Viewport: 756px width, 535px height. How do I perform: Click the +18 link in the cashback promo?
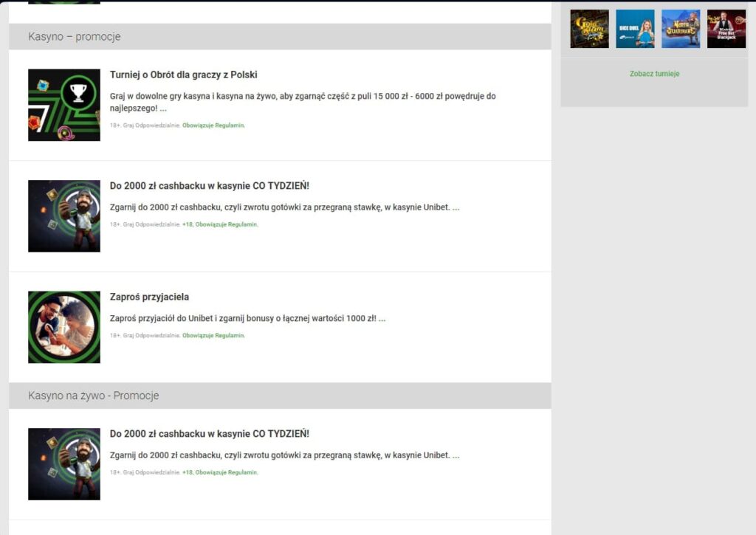(187, 224)
